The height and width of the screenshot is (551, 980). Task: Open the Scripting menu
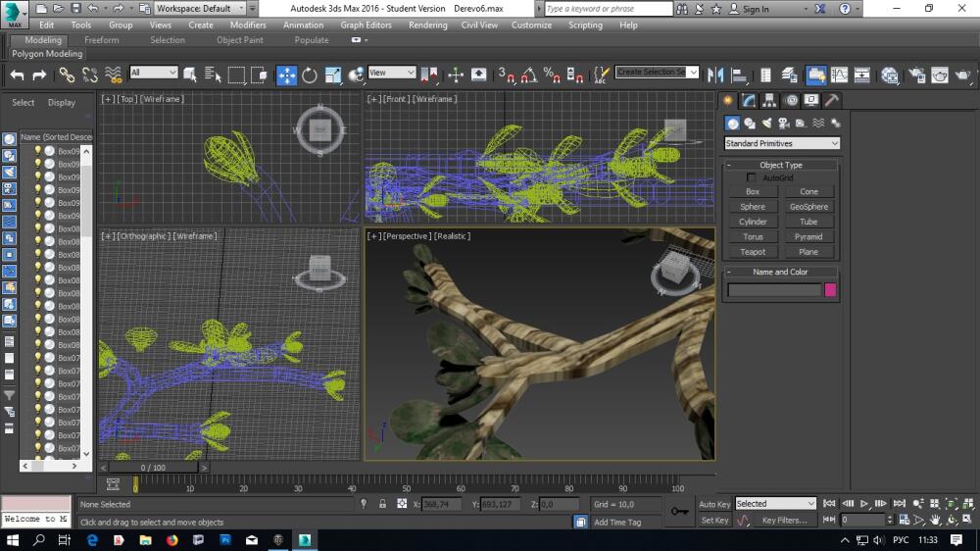click(585, 25)
